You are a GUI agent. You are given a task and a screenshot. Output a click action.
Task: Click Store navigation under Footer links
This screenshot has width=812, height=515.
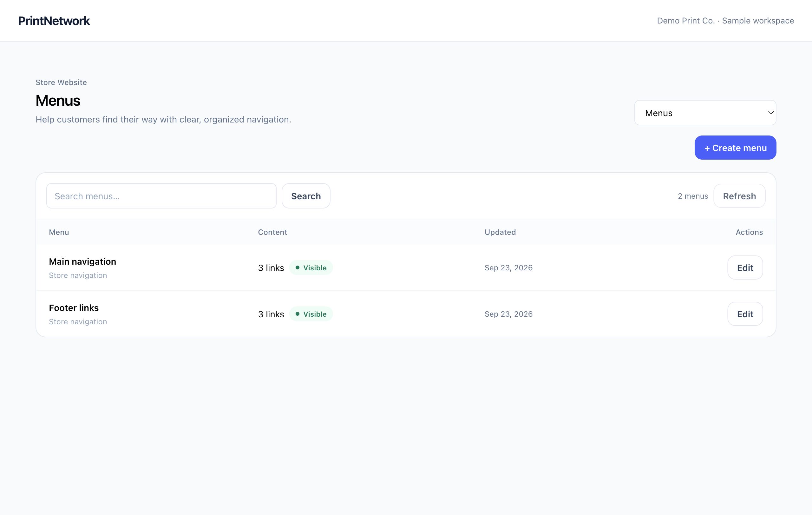[78, 321]
